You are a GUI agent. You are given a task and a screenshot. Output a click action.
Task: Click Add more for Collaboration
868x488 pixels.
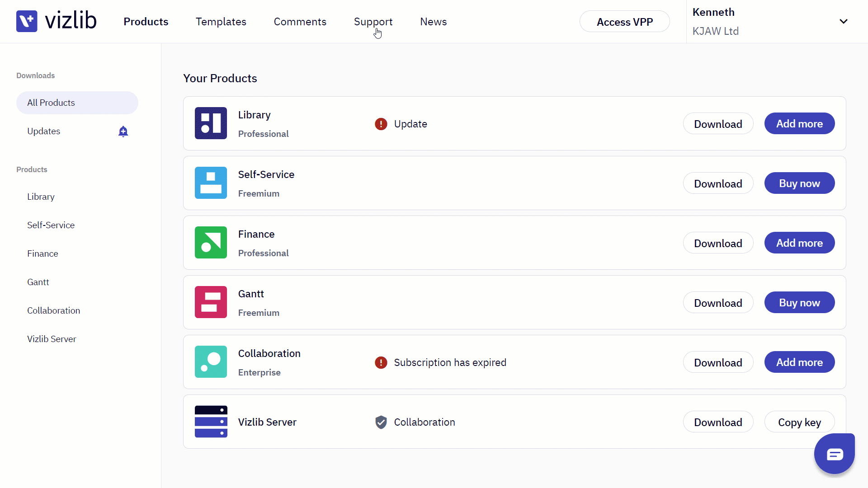[799, 362]
